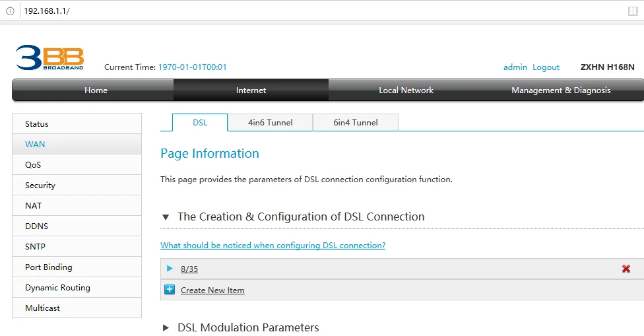Click the site info icon in address bar

tap(10, 11)
